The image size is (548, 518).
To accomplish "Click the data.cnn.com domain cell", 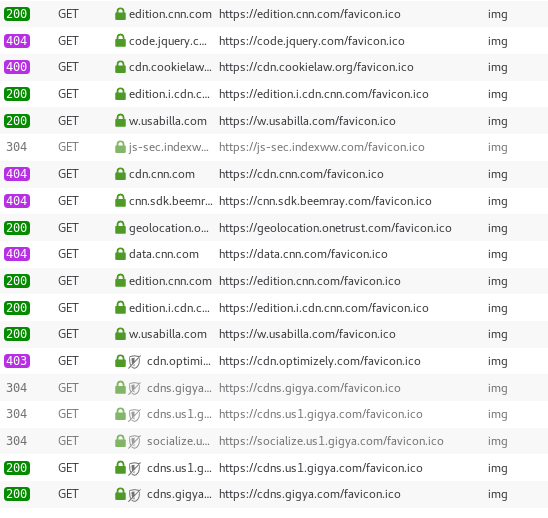I will click(x=164, y=254).
